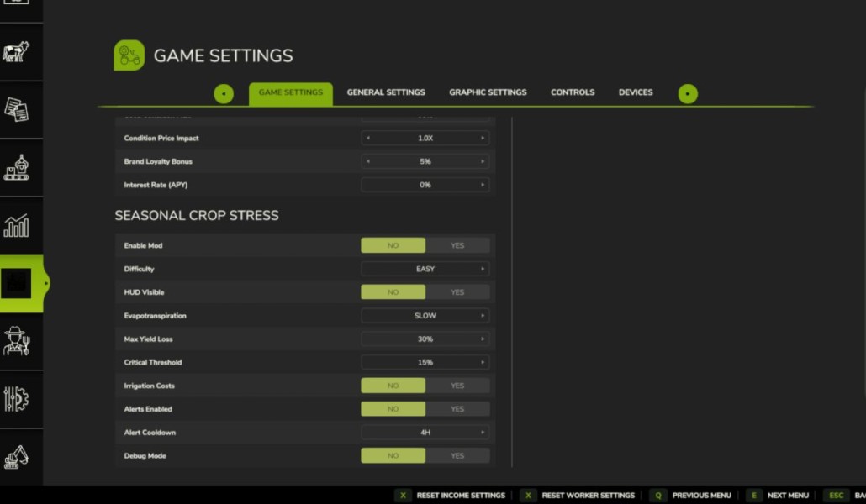Set Debug Mode to No
Image resolution: width=866 pixels, height=504 pixels.
pos(393,455)
